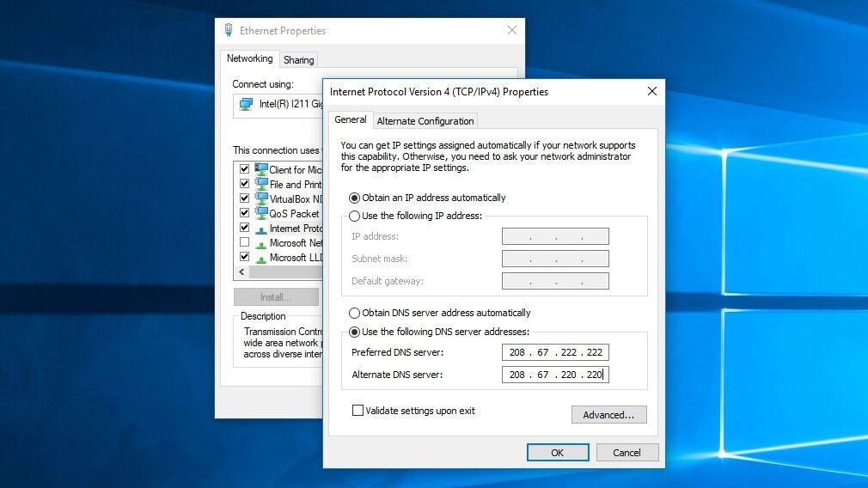Click the QoS Packet Scheduler icon

pos(261,212)
